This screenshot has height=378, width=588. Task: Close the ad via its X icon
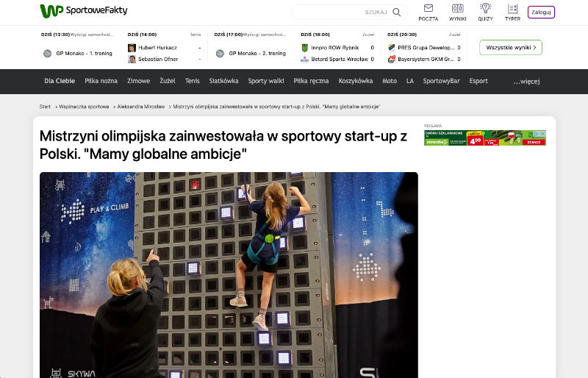coord(542,133)
